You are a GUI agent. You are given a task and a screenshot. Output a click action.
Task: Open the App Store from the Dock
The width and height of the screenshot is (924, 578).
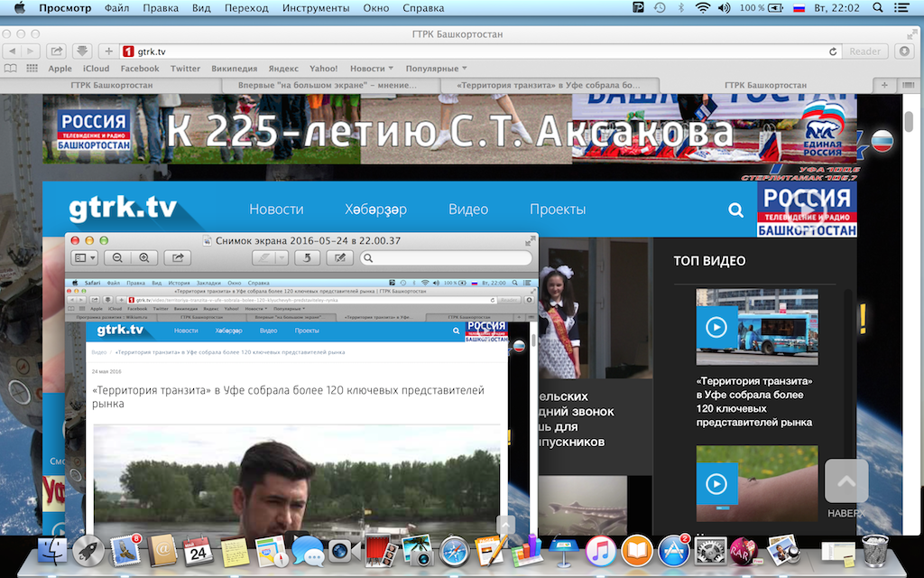tap(674, 549)
